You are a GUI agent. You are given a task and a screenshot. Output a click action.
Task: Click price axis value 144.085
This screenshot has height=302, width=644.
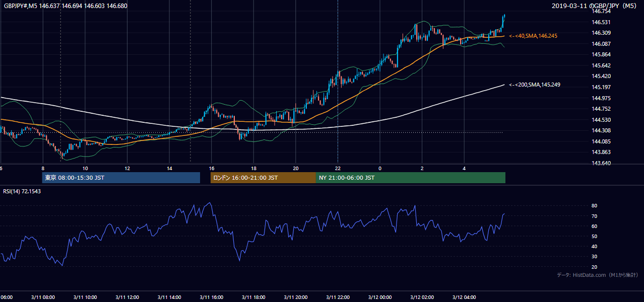[601, 141]
